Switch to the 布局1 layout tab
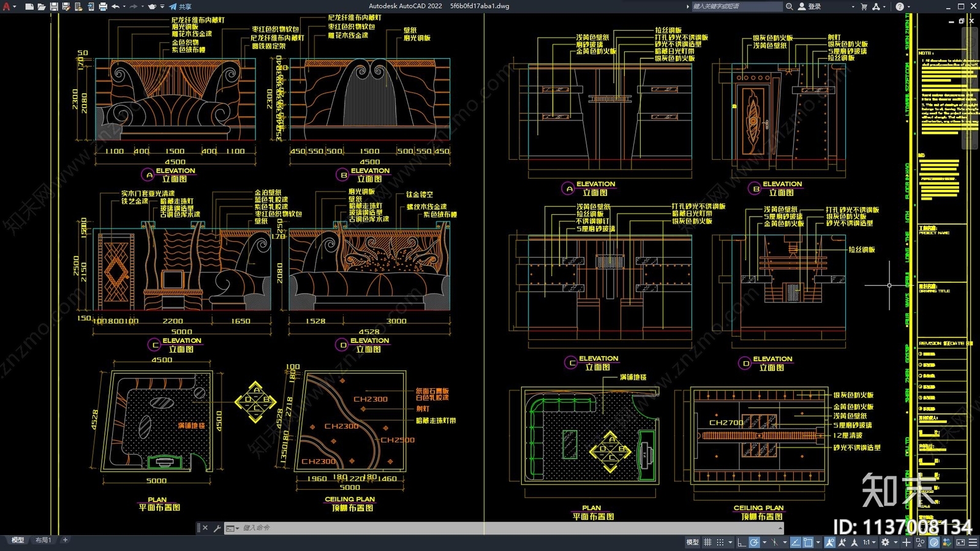The width and height of the screenshot is (980, 551). 43,540
